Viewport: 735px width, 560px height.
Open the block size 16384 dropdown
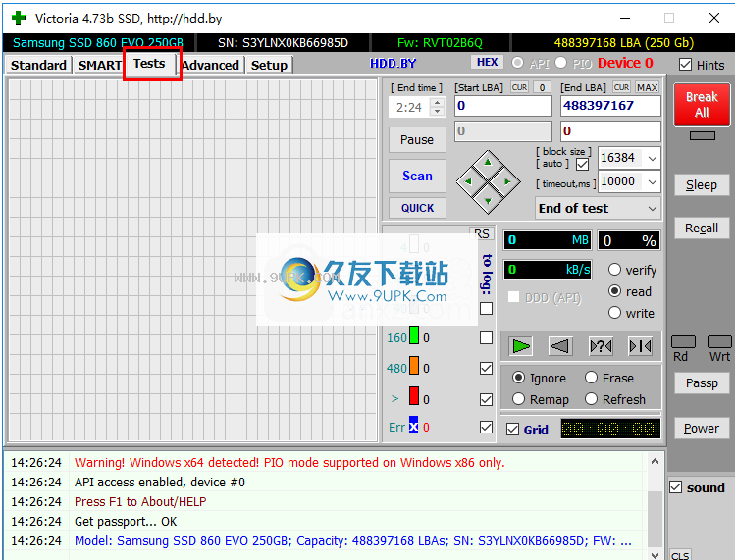click(652, 158)
